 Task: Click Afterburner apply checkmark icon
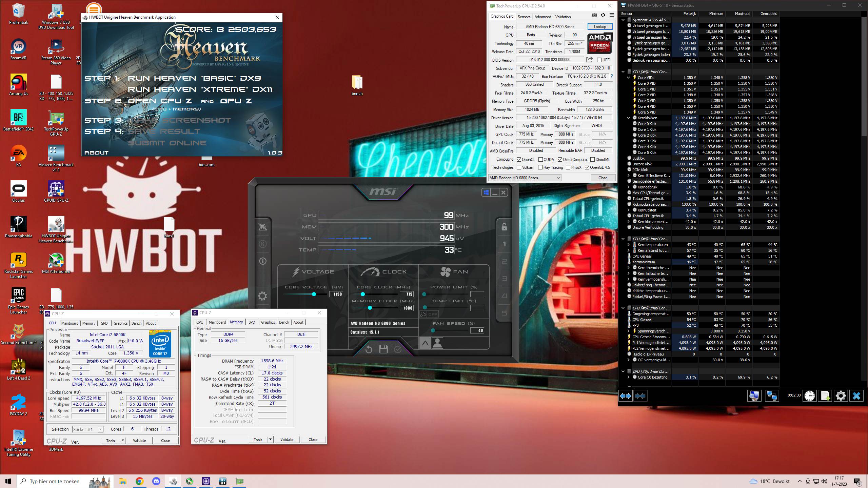[x=398, y=349]
